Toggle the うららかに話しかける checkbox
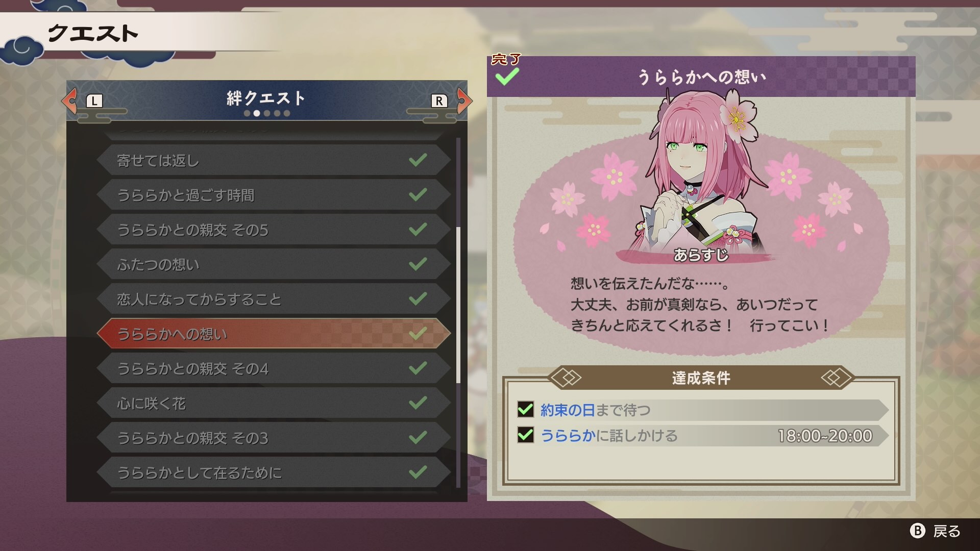 tap(525, 435)
